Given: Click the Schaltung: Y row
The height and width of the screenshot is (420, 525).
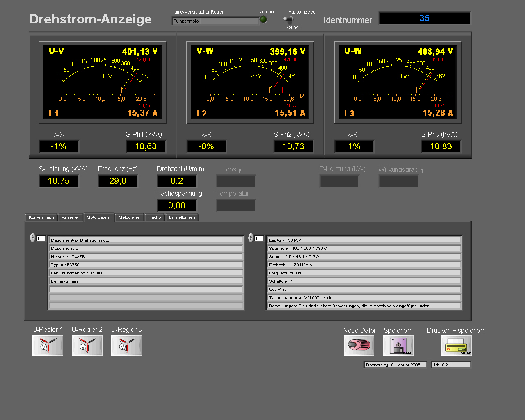Looking at the screenshot, I should [364, 281].
